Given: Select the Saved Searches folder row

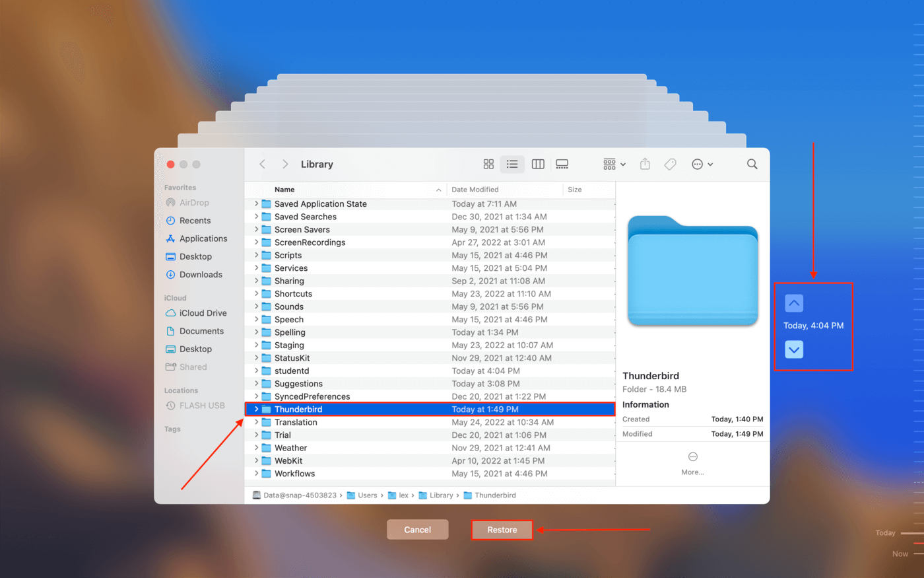Looking at the screenshot, I should pyautogui.click(x=430, y=217).
